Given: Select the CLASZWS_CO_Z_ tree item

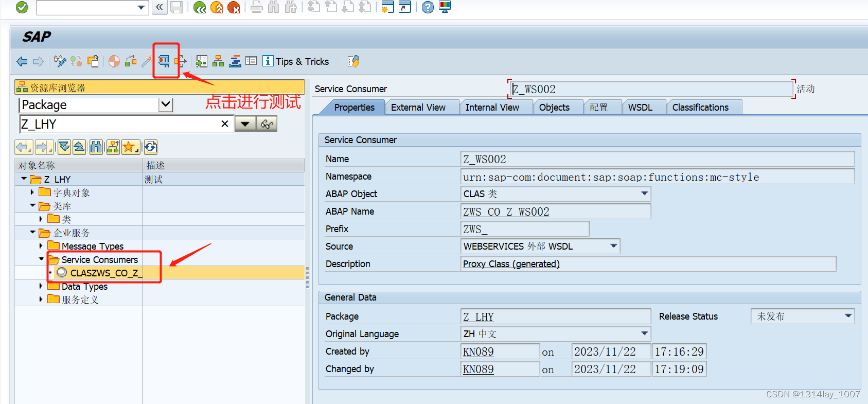Looking at the screenshot, I should (x=106, y=273).
